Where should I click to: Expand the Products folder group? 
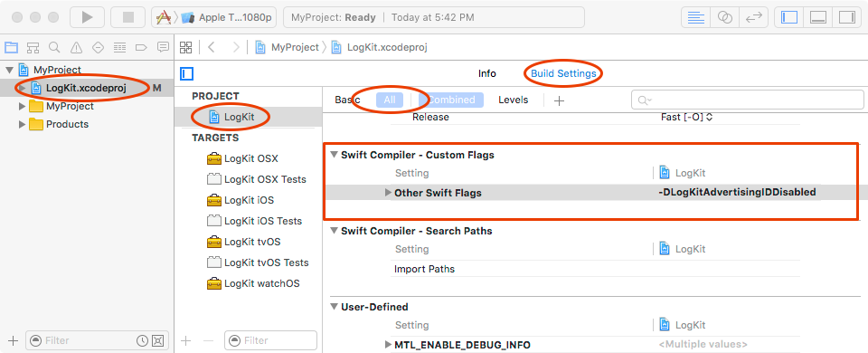22,124
